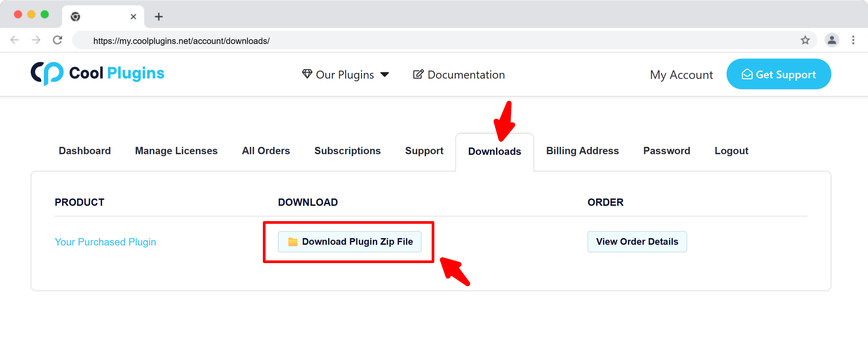Click the Logout tab
The width and height of the screenshot is (868, 353).
click(x=731, y=151)
